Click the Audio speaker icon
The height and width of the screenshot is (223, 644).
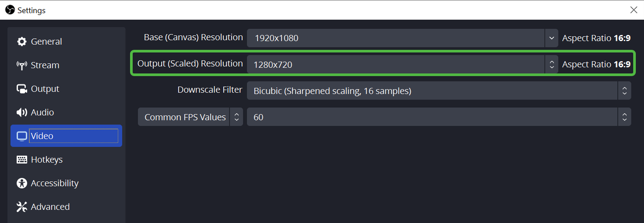tap(22, 113)
